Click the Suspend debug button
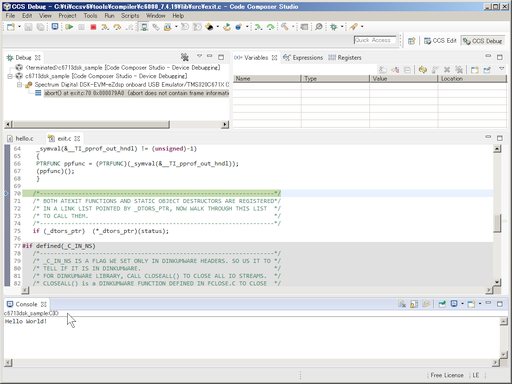The image size is (512, 384). 81,27
